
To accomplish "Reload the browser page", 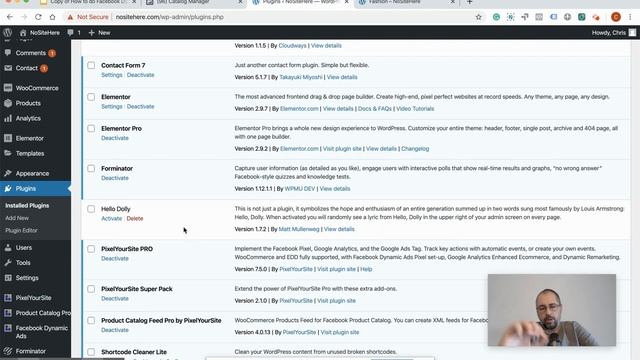I will coord(38,17).
